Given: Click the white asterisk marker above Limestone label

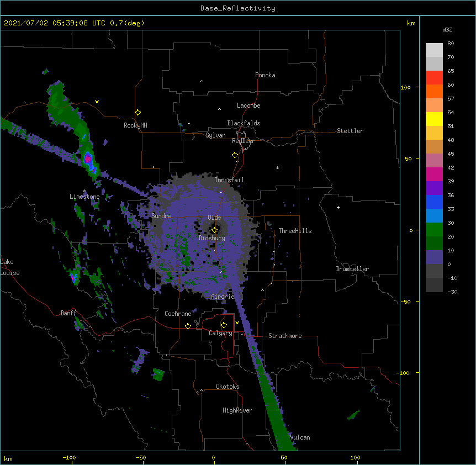Looking at the screenshot, I should [84, 191].
